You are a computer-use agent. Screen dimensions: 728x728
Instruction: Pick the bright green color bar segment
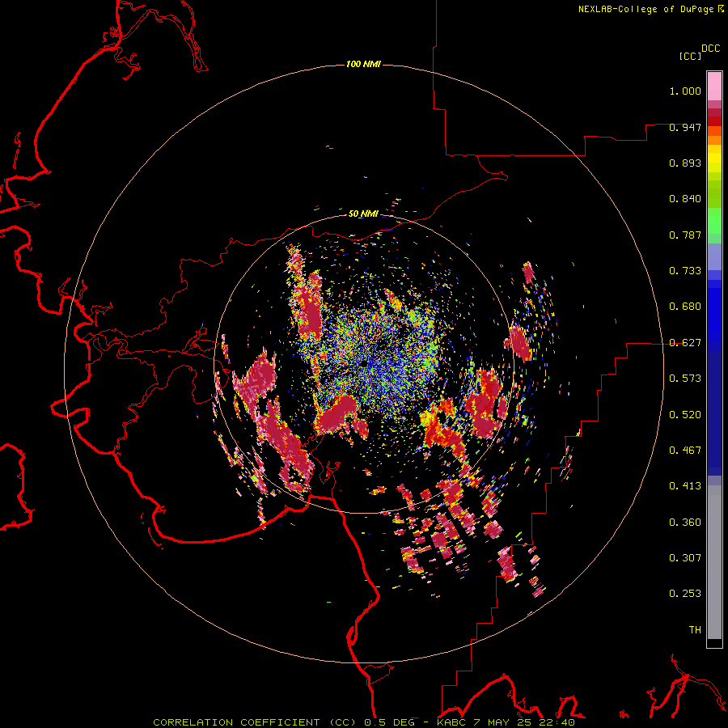point(714,221)
